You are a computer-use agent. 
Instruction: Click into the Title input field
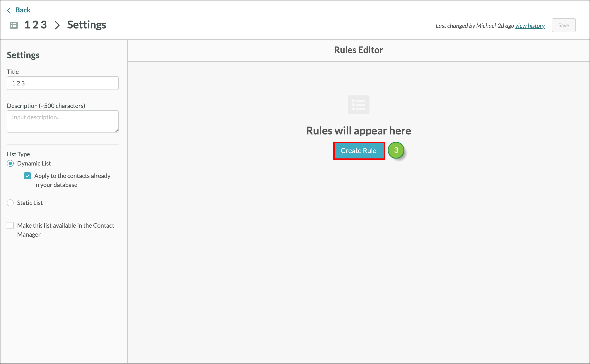63,83
